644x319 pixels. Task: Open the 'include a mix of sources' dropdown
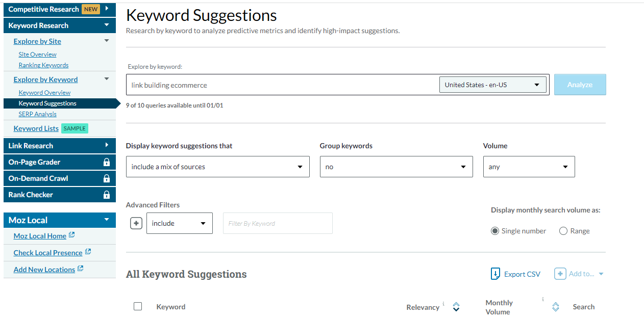(218, 167)
